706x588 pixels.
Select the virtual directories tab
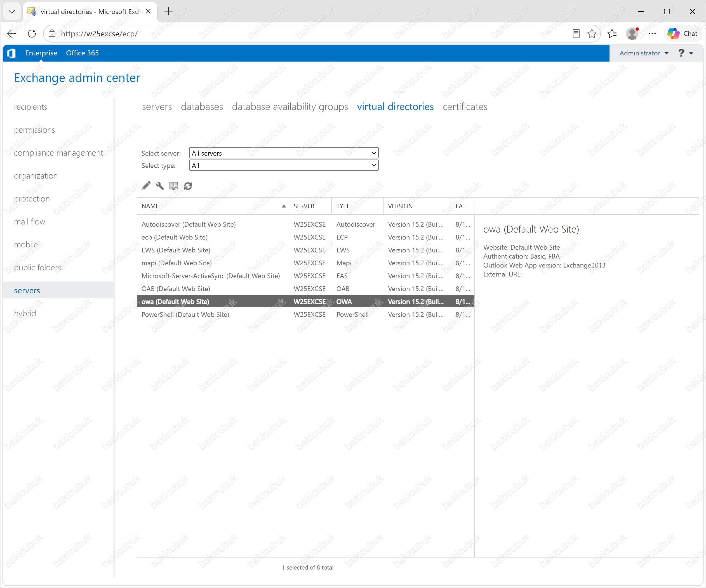coord(395,107)
